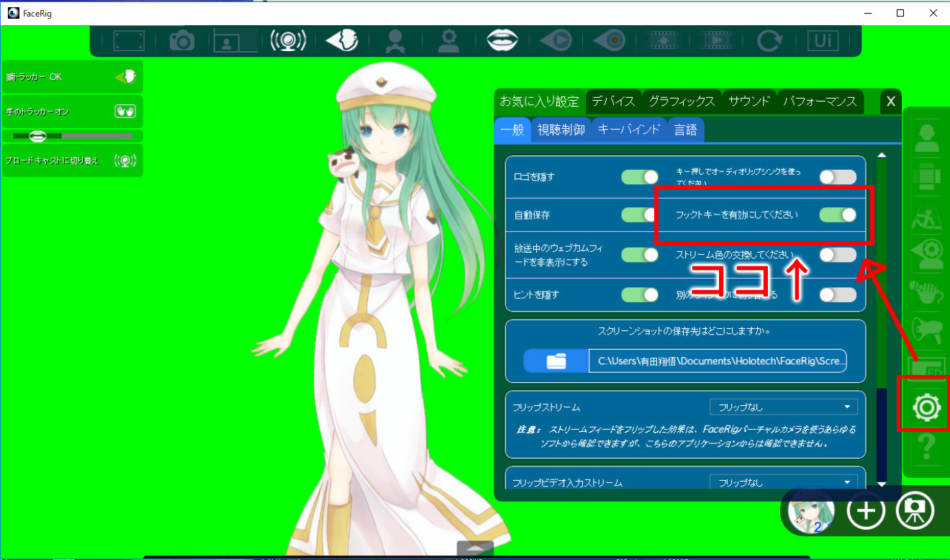This screenshot has height=560, width=950.
Task: Click ブロードキャストに切り替え button
Action: (x=73, y=160)
